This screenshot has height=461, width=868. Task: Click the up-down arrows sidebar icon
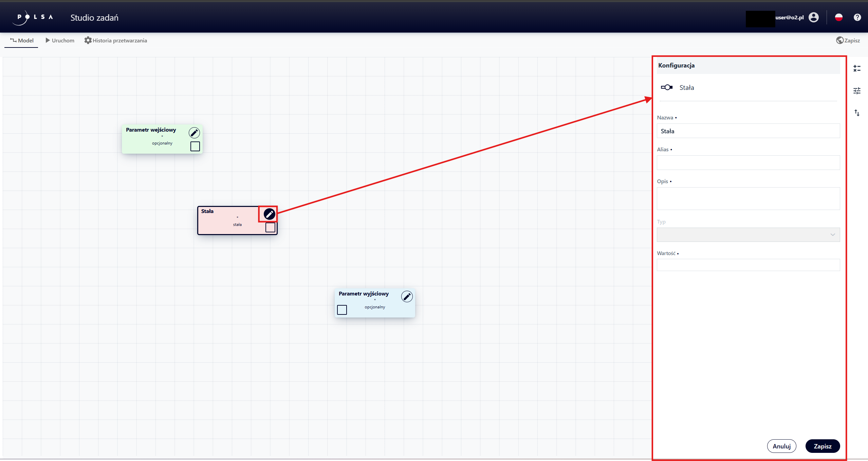(857, 113)
